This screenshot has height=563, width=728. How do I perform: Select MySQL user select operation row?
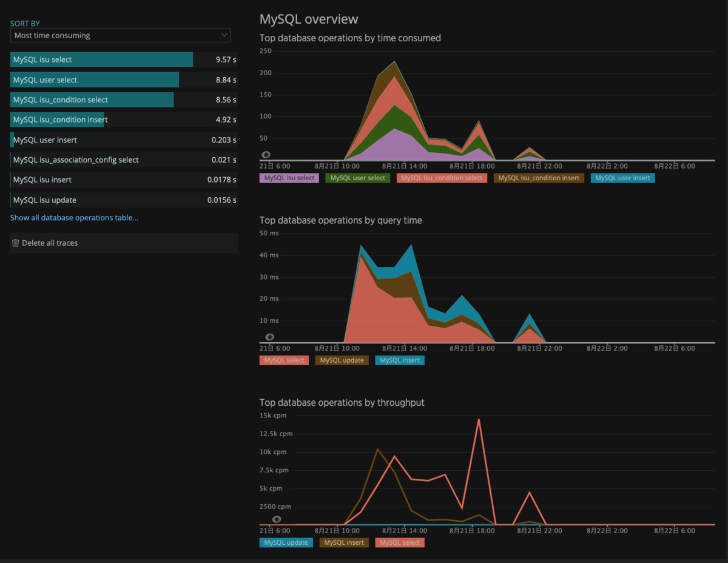[124, 79]
